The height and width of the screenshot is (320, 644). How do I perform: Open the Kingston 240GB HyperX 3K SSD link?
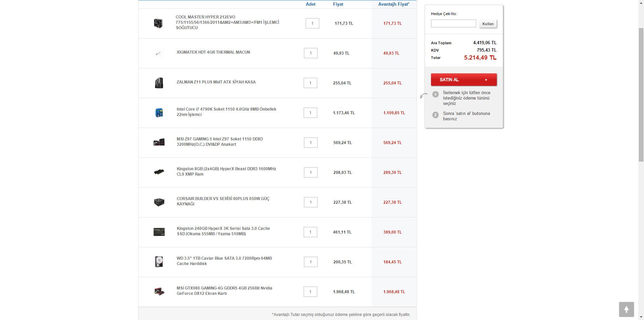pos(223,231)
